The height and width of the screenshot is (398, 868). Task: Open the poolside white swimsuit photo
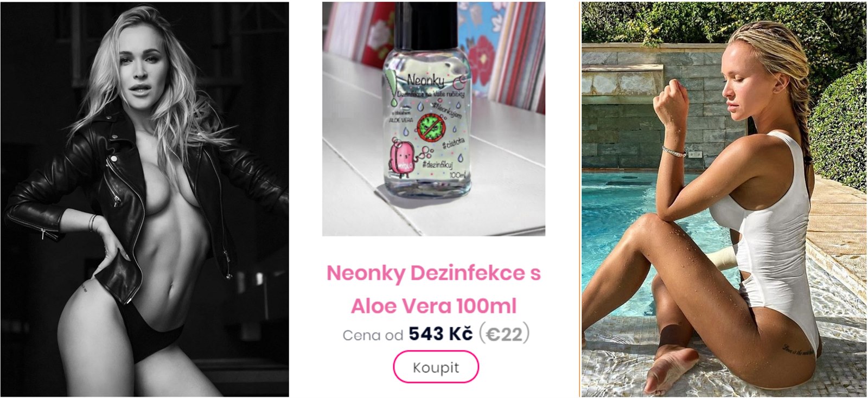pos(724,199)
